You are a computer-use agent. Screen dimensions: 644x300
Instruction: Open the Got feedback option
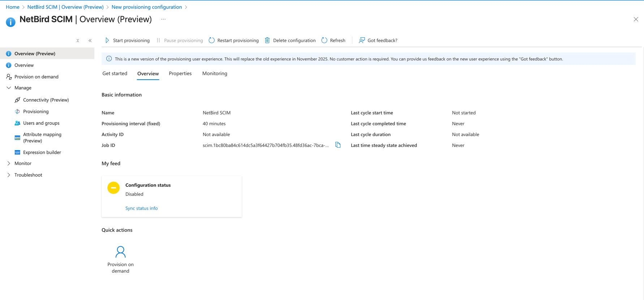[x=378, y=41]
